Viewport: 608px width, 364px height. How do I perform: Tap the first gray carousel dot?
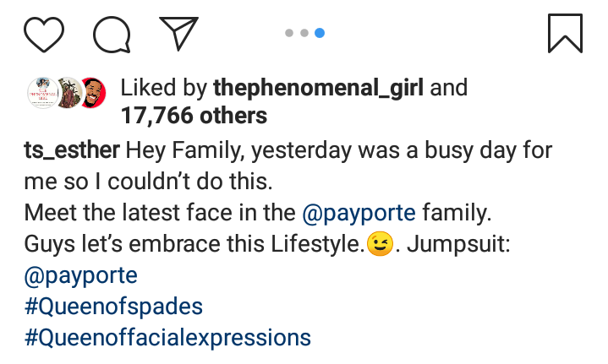click(x=289, y=33)
